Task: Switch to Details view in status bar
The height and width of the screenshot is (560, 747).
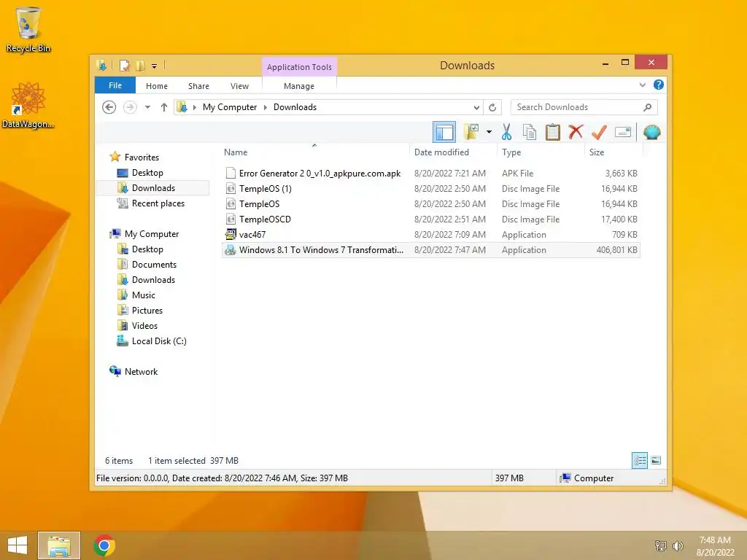Action: (x=639, y=460)
